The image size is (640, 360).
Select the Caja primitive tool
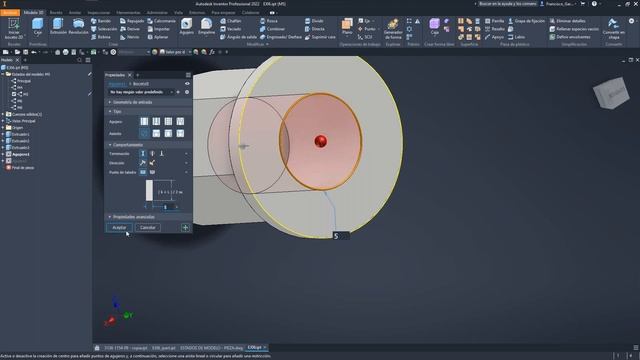[x=38, y=27]
